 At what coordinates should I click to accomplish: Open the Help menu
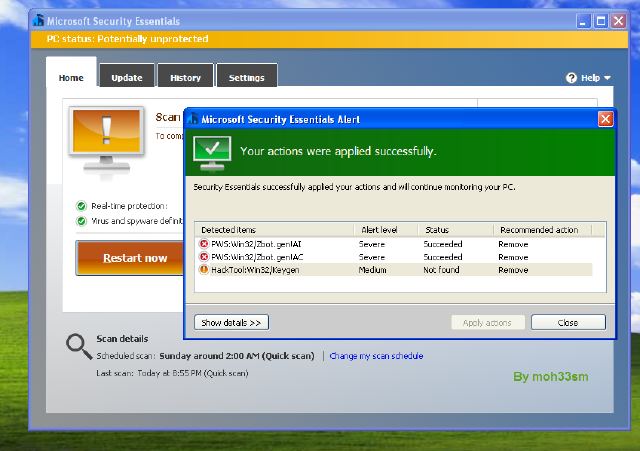tap(588, 78)
